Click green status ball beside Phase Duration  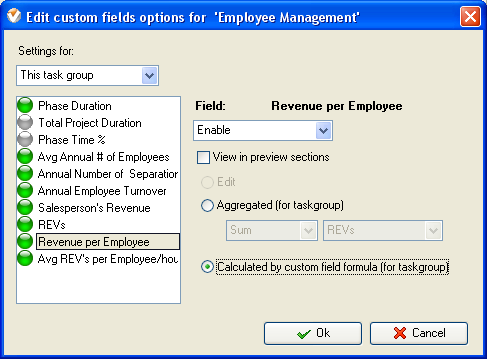pos(25,105)
